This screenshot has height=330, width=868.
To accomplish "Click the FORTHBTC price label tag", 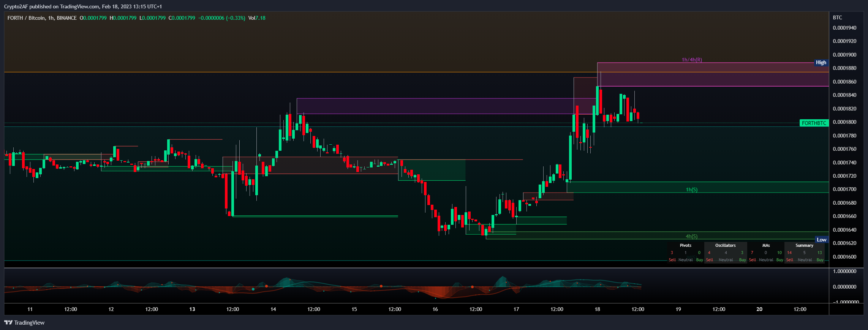I will click(814, 123).
